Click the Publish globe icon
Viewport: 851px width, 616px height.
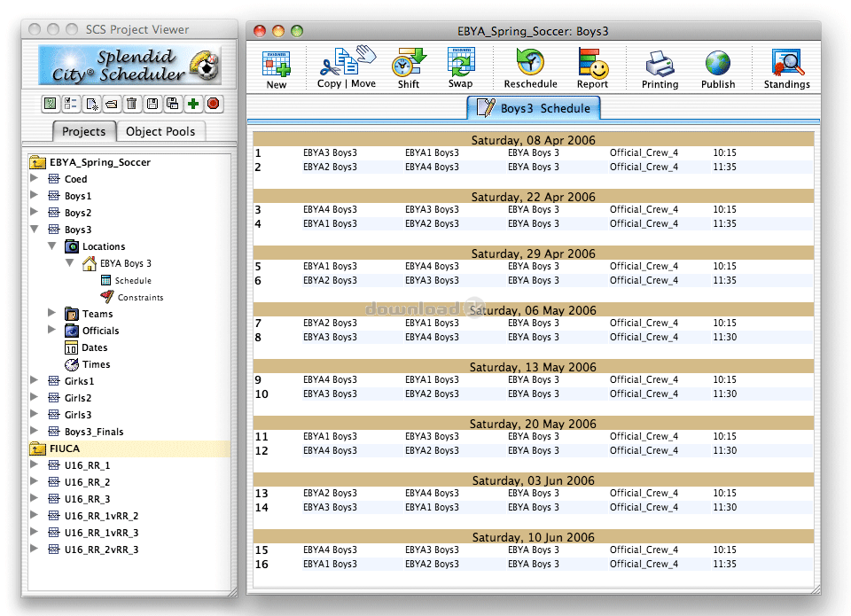coord(718,69)
